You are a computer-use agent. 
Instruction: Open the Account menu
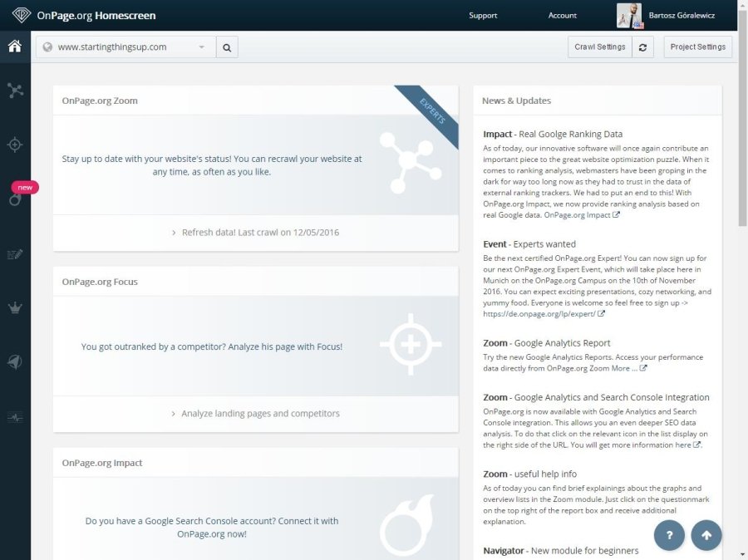tap(563, 15)
